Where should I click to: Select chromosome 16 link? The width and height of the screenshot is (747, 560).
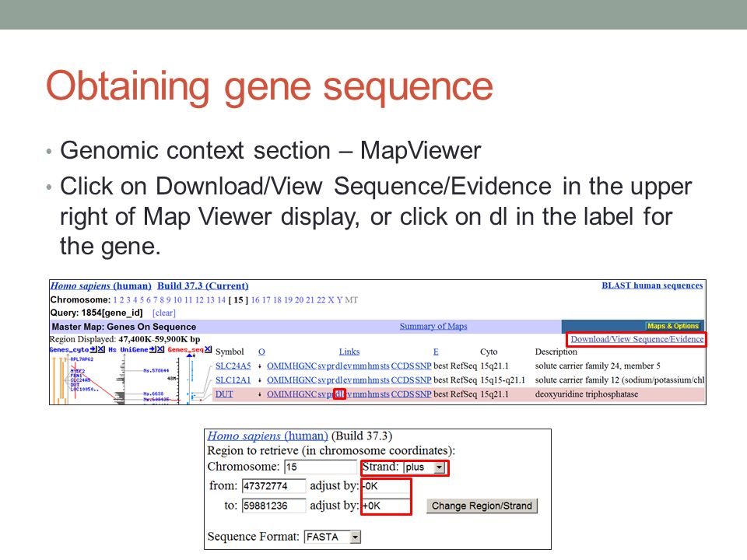(x=255, y=300)
